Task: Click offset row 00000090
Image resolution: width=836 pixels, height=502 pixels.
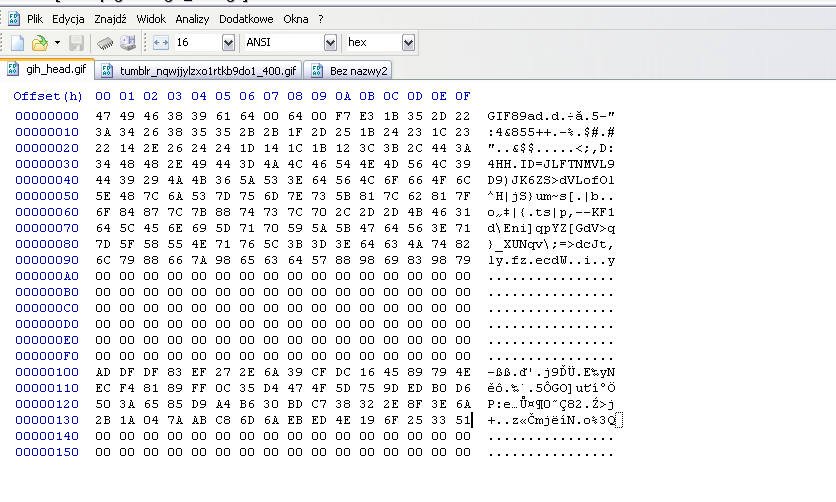Action: point(47,260)
